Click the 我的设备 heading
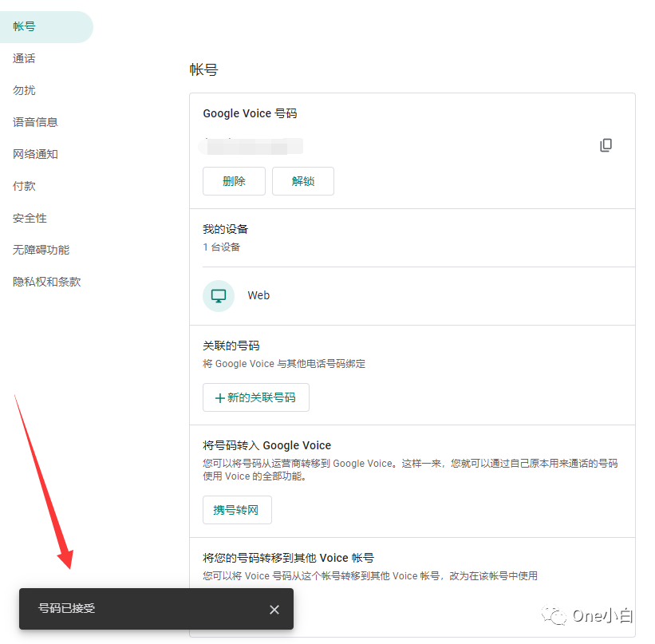This screenshot has width=655, height=644. [226, 229]
